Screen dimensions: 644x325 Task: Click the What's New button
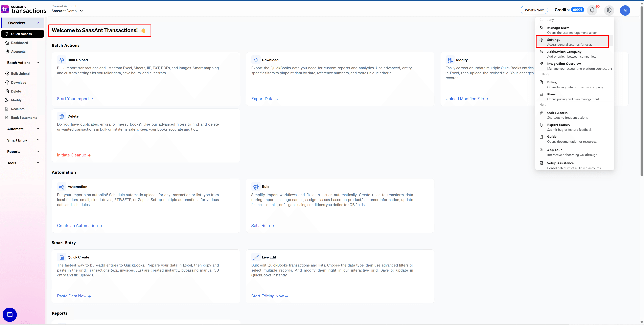coord(534,10)
